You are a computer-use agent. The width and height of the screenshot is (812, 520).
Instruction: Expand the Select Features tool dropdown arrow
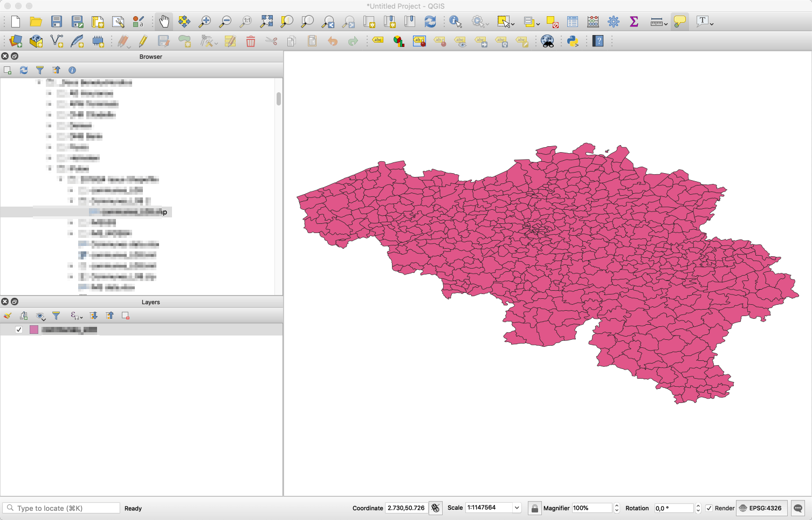pos(513,23)
